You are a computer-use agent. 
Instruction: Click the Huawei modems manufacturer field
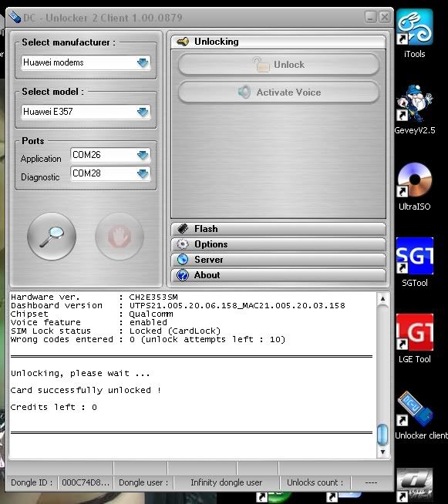click(86, 62)
